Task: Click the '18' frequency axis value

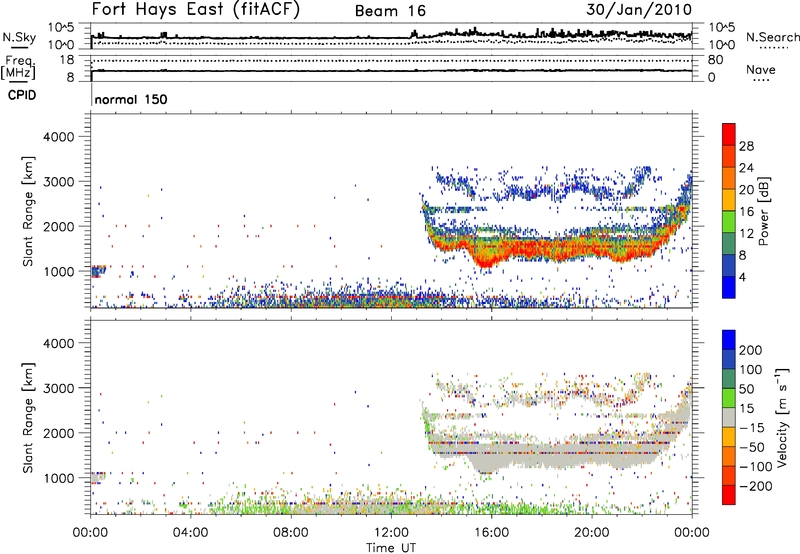Action: 67,60
